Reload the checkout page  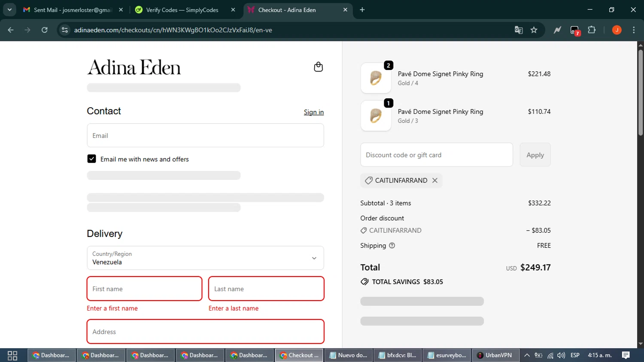45,30
